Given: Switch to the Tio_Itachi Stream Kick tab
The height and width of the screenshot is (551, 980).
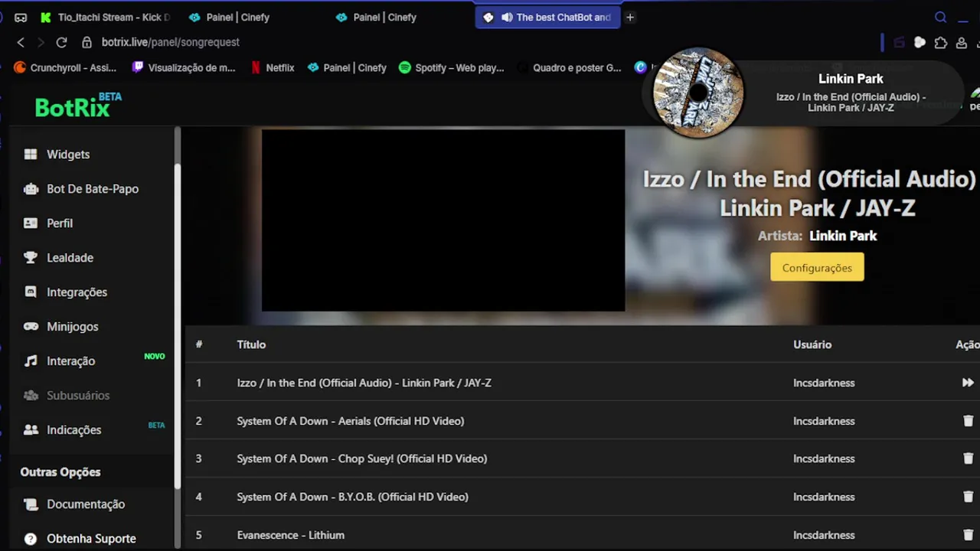Looking at the screenshot, I should click(x=105, y=17).
